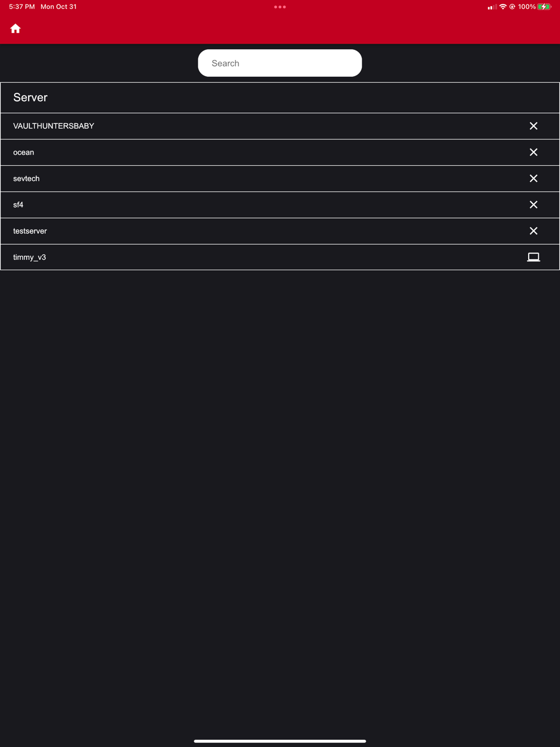The width and height of the screenshot is (560, 747).
Task: Tap the 5:37 PM clock
Action: (x=22, y=7)
